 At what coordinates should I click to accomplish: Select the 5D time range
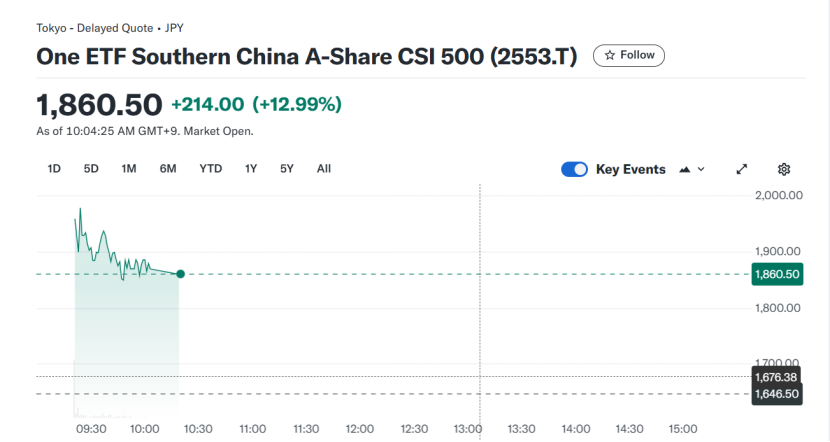pyautogui.click(x=91, y=169)
